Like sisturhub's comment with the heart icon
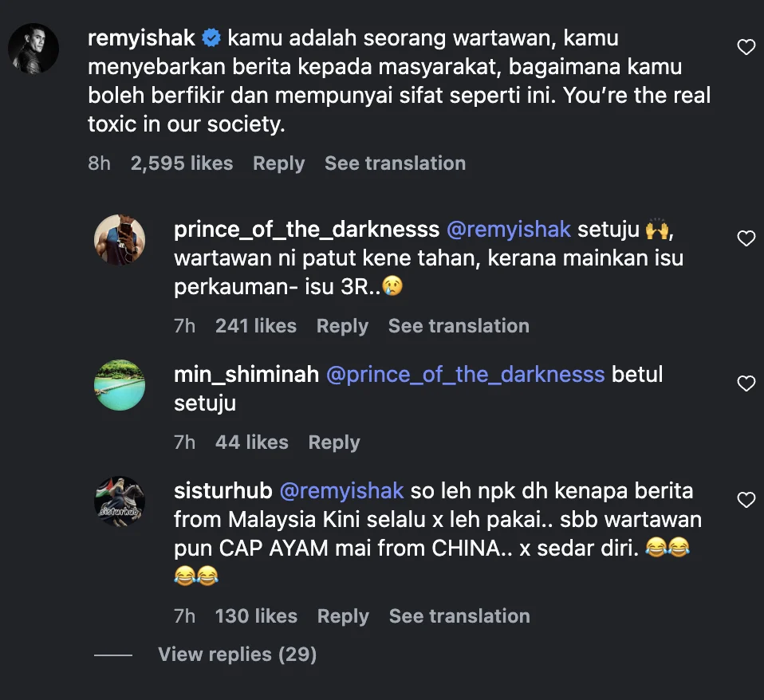Screen dimensions: 764x700 pyautogui.click(x=746, y=500)
